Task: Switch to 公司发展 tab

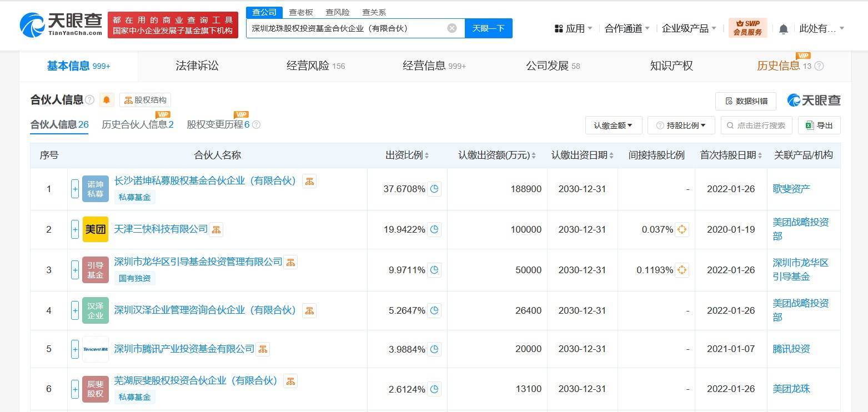Action: (x=553, y=66)
